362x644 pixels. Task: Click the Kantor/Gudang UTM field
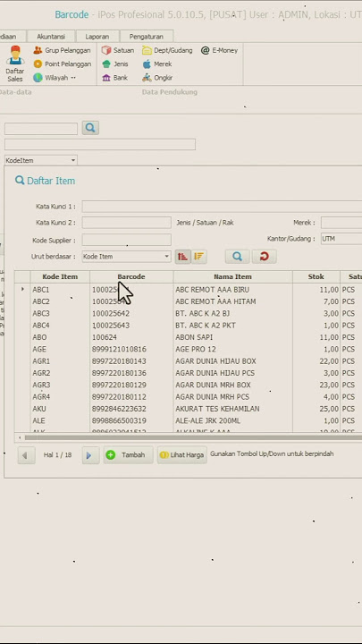(341, 239)
